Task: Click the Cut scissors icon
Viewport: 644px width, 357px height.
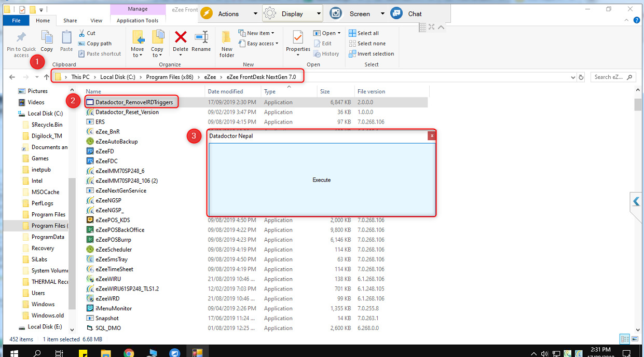Action: 83,33
